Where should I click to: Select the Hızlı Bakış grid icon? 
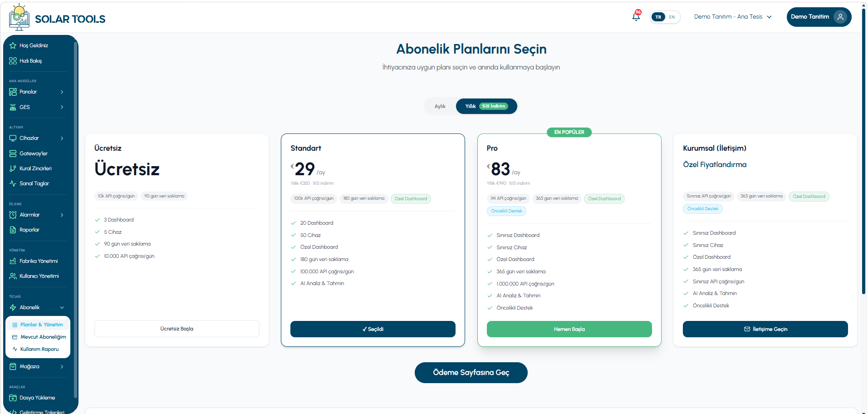click(x=13, y=61)
